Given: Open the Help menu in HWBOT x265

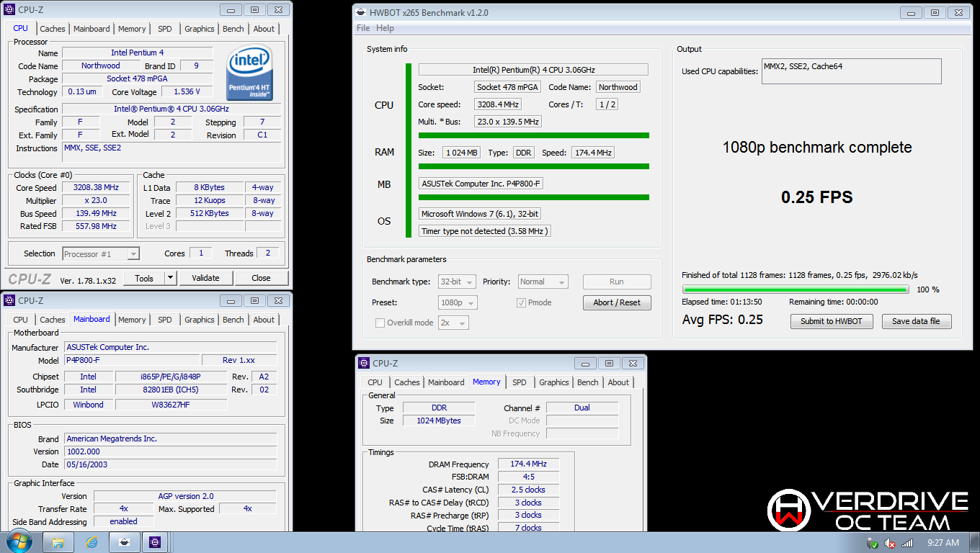Looking at the screenshot, I should coord(386,28).
